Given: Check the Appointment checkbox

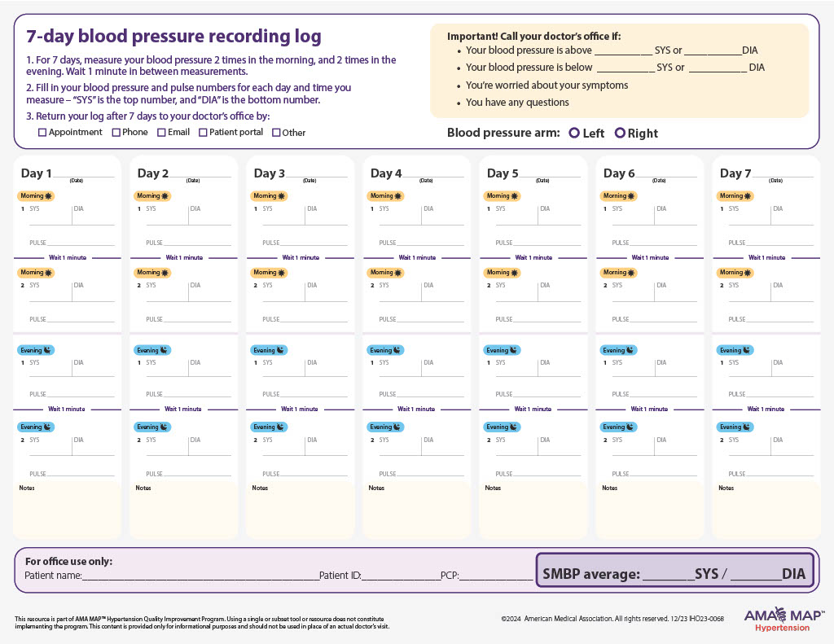Looking at the screenshot, I should click(42, 133).
